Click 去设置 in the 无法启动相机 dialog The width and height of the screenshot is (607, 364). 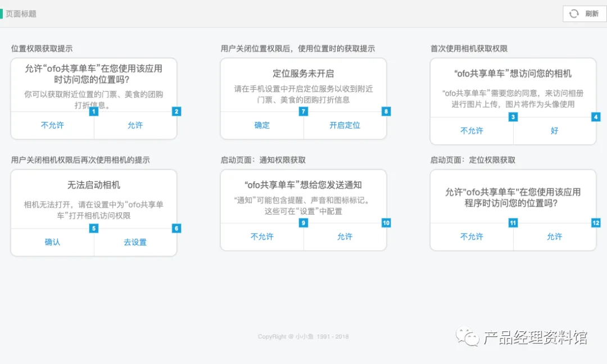click(135, 242)
